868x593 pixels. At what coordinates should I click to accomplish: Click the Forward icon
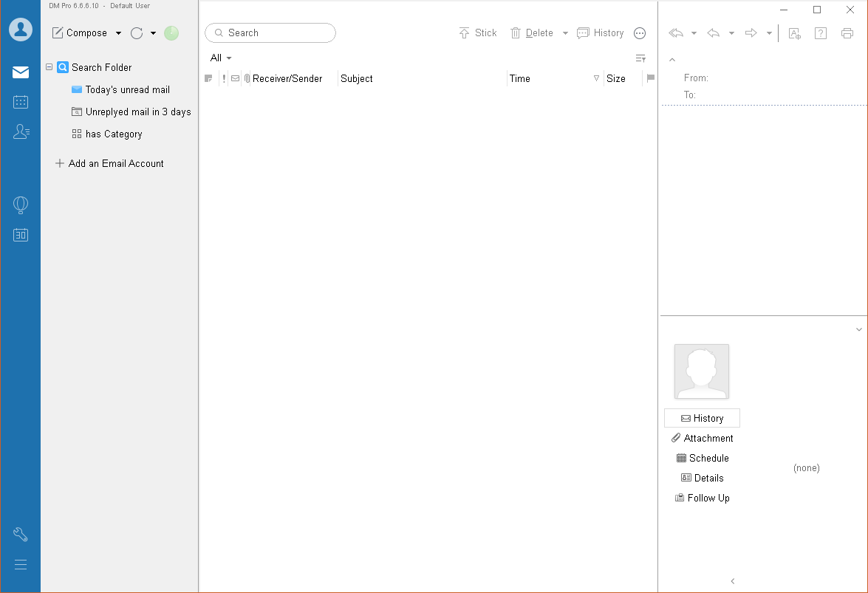(751, 33)
